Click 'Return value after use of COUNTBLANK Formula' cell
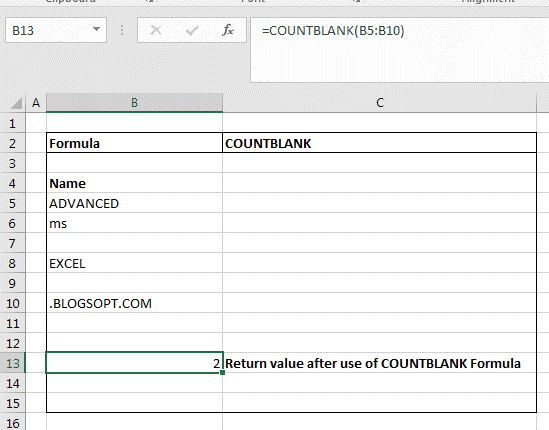549x430 pixels. [x=380, y=363]
